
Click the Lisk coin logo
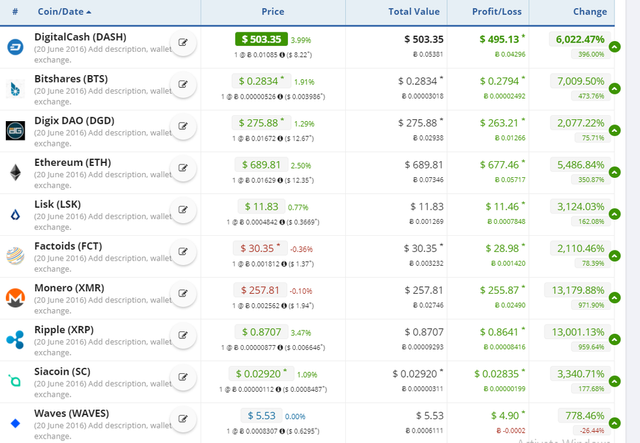16,215
